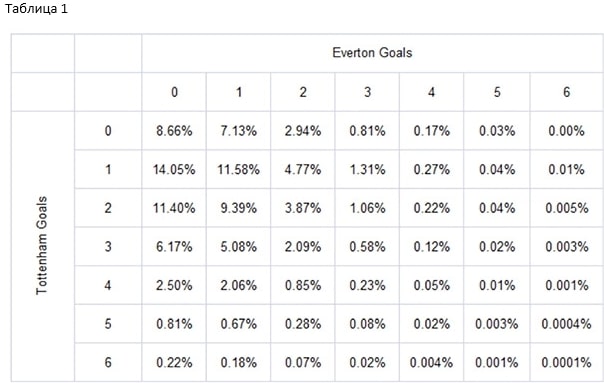Click the 6.17% cell
This screenshot has width=604, height=383.
click(x=174, y=247)
